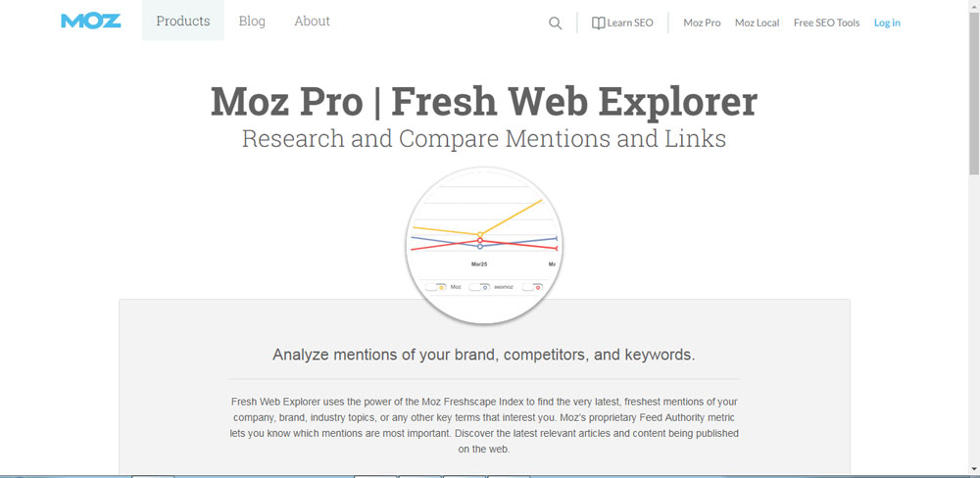Click the Moz logo
This screenshot has height=478, width=980.
coord(90,22)
